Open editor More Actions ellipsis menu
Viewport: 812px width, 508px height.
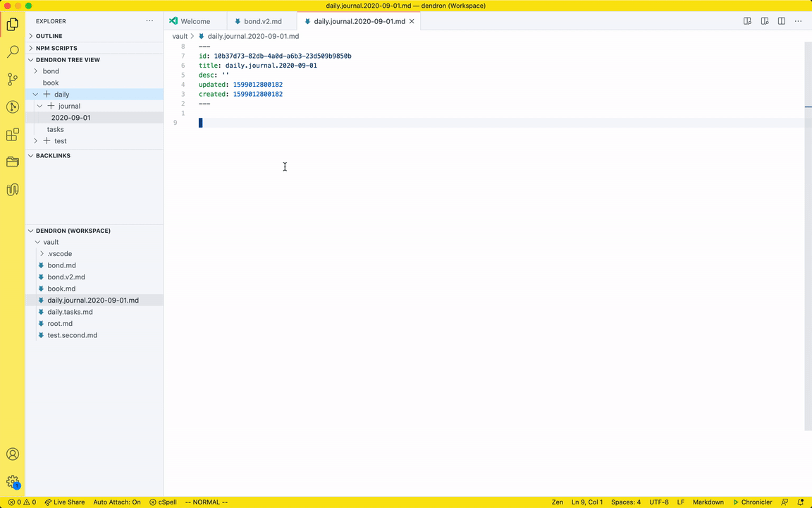click(799, 21)
